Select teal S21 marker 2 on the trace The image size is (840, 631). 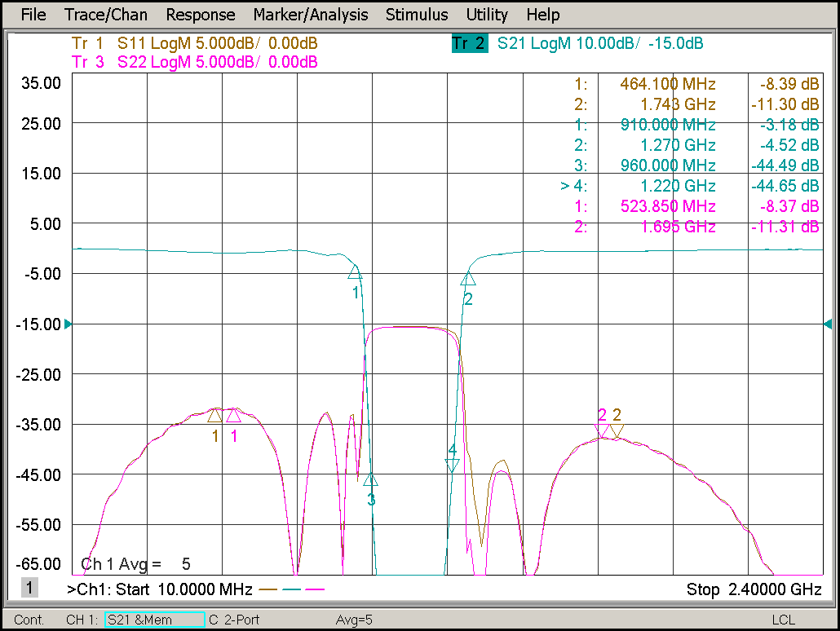coord(467,279)
